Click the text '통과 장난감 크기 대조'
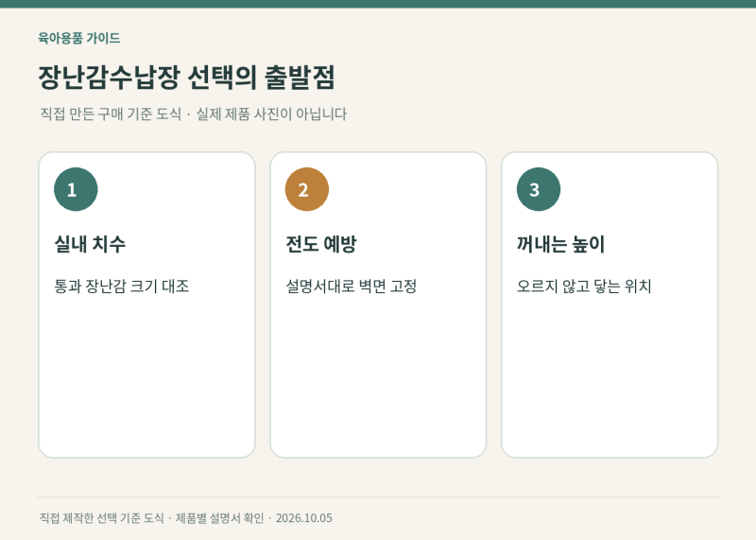 click(x=122, y=287)
